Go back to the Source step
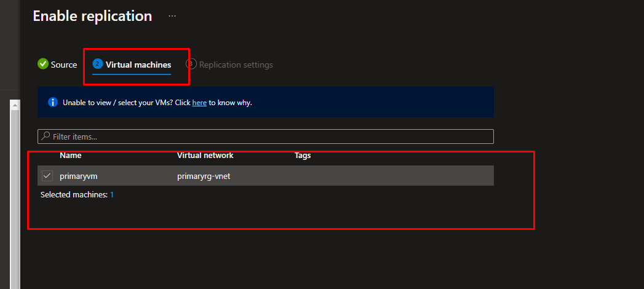Image resolution: width=644 pixels, height=289 pixels. (x=57, y=65)
